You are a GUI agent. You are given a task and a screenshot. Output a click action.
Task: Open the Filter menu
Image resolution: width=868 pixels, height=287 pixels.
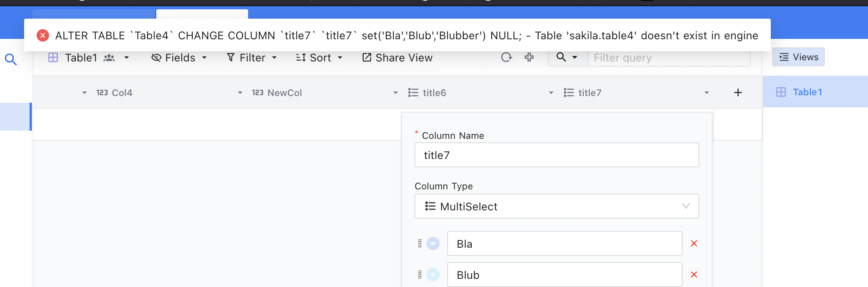pyautogui.click(x=252, y=58)
